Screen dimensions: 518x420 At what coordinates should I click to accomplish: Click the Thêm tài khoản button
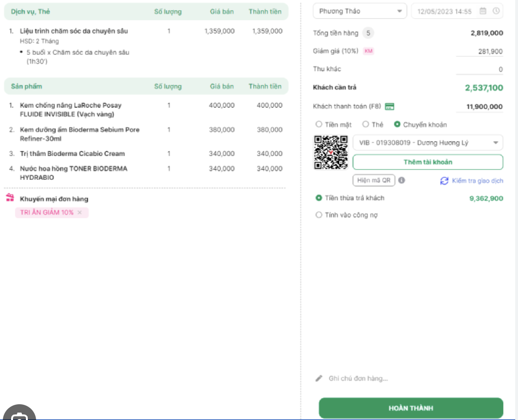click(x=428, y=162)
